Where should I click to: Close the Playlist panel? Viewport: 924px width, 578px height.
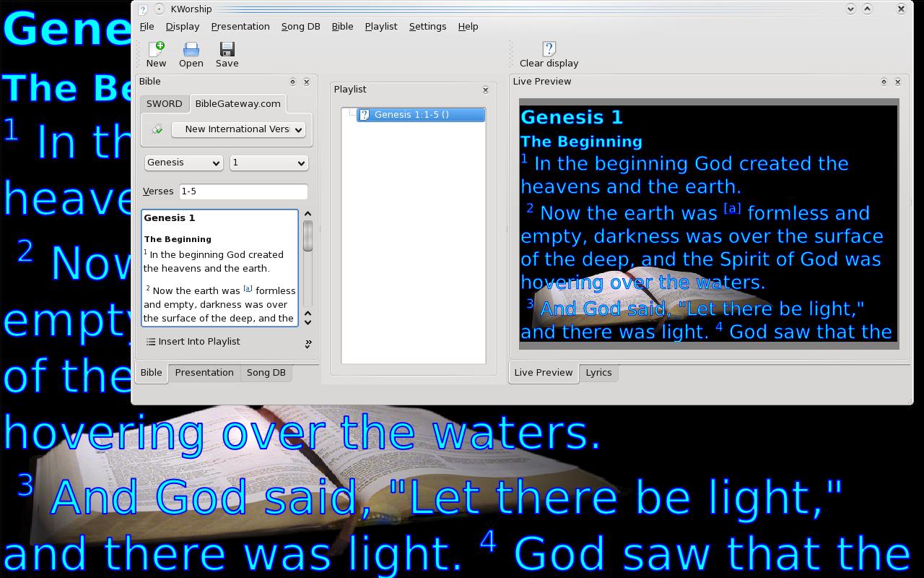485,90
